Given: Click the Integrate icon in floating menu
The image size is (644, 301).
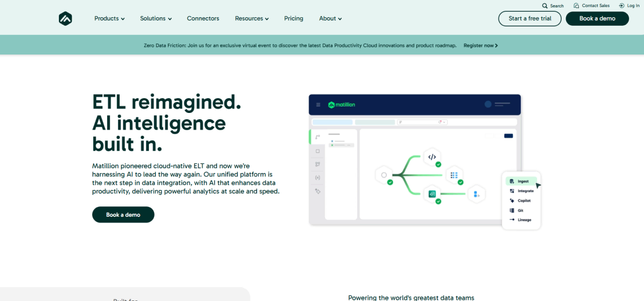Looking at the screenshot, I should point(512,191).
